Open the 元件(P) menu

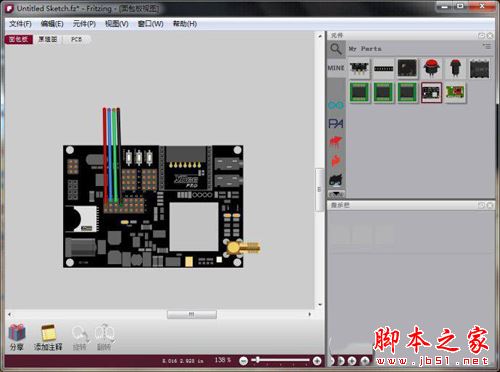pyautogui.click(x=84, y=24)
